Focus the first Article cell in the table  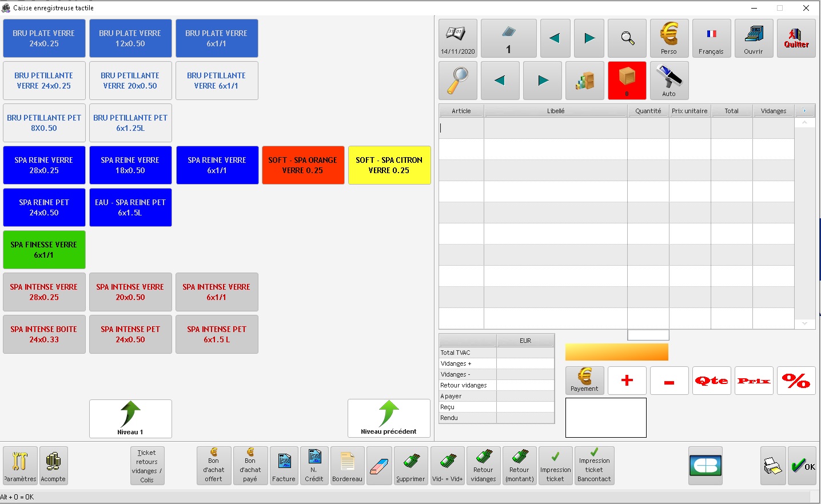tap(461, 128)
